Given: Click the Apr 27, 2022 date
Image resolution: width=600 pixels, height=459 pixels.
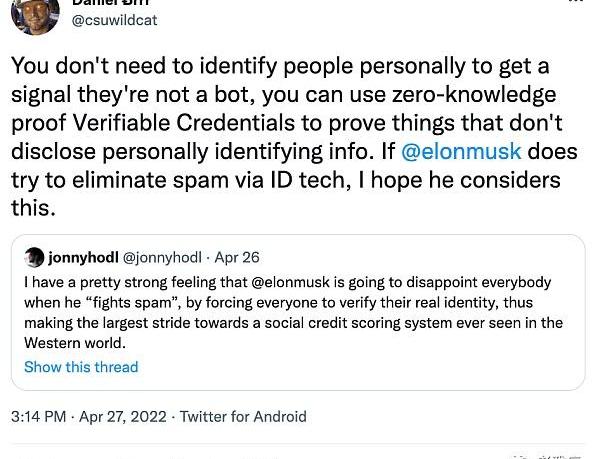Looking at the screenshot, I should click(x=124, y=416).
